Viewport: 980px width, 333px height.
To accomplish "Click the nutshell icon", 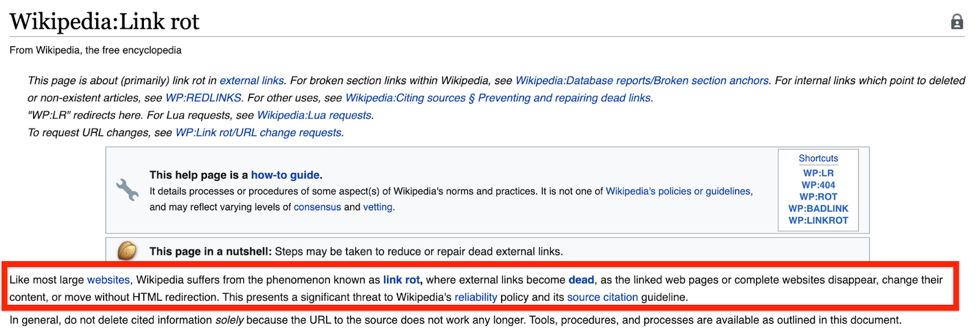I will [127, 251].
